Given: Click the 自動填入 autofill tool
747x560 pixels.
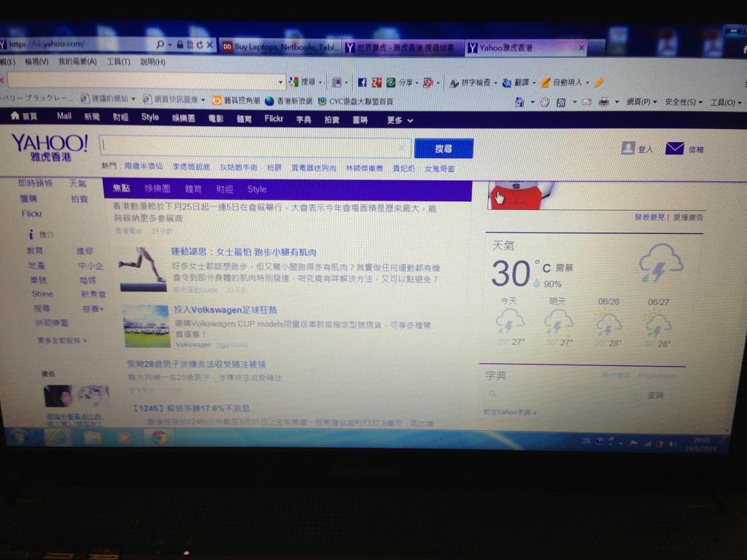Looking at the screenshot, I should pyautogui.click(x=562, y=83).
